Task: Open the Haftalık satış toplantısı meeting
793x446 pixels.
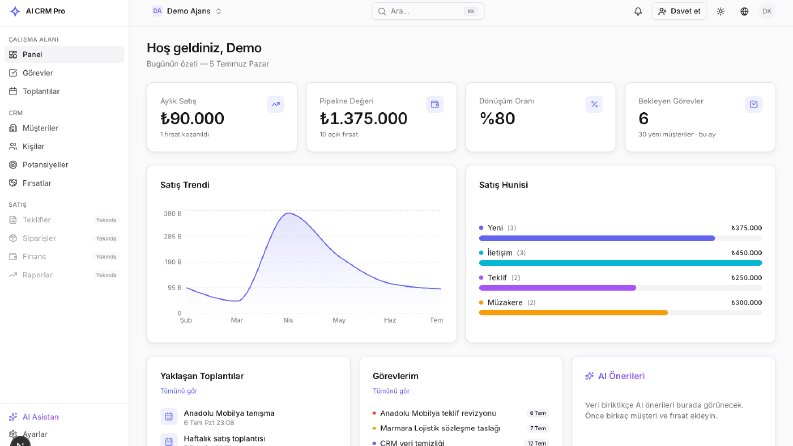Action: click(x=248, y=440)
